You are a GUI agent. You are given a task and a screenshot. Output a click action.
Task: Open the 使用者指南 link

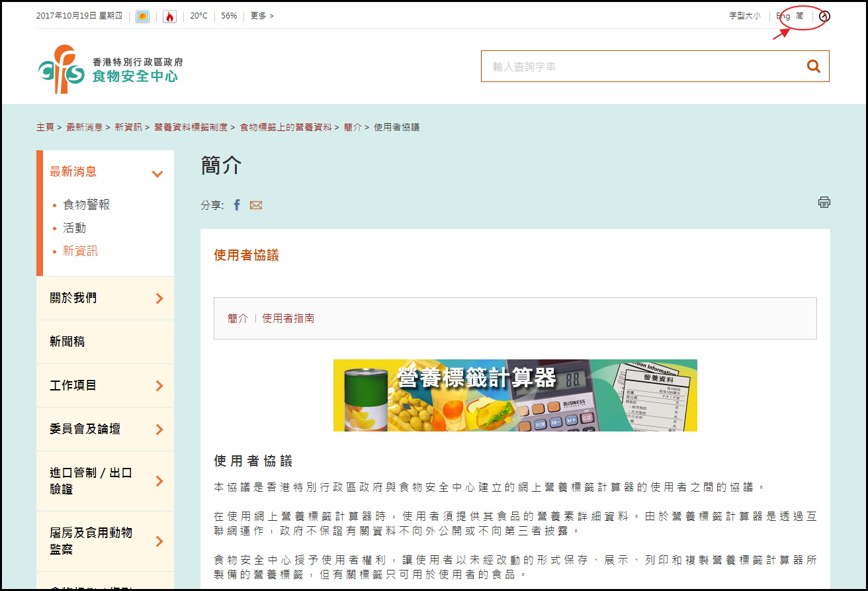click(288, 318)
